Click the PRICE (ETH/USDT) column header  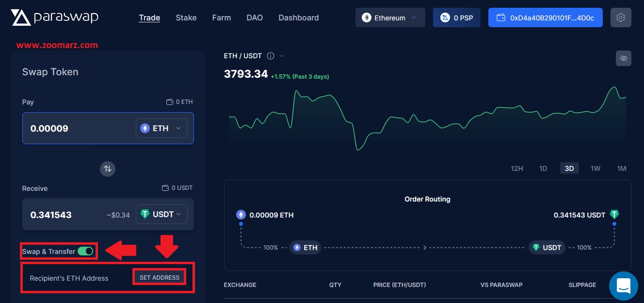click(x=400, y=285)
